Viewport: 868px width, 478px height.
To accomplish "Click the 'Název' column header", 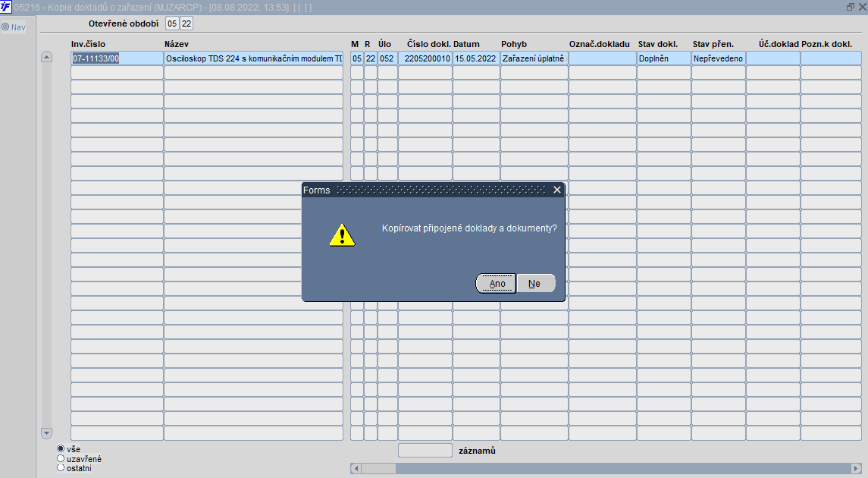I will pyautogui.click(x=177, y=44).
